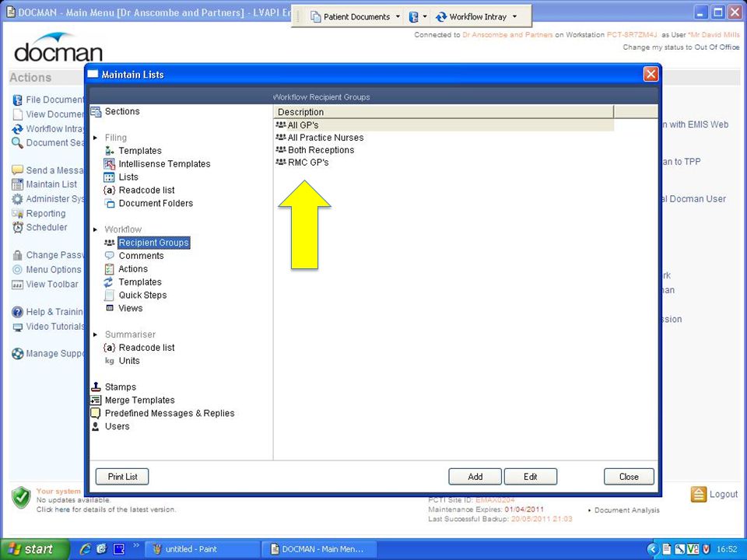747x560 pixels.
Task: Click the Units kg icon
Action: pyautogui.click(x=110, y=361)
